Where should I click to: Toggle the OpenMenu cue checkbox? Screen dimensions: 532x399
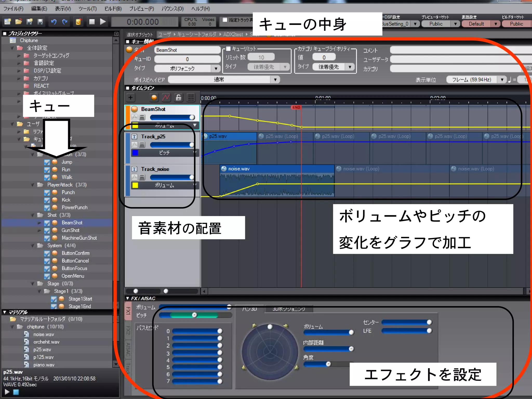[47, 276]
